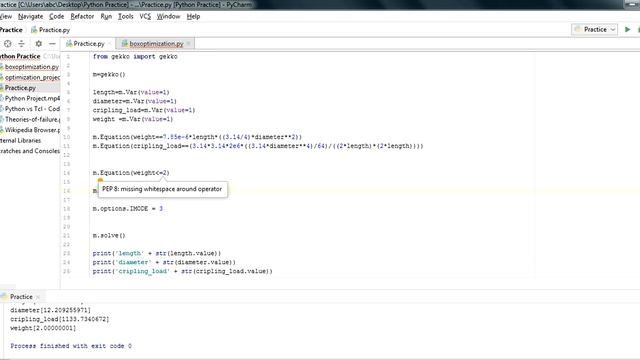Open the Refactor menu
640x360 pixels.
tap(82, 16)
